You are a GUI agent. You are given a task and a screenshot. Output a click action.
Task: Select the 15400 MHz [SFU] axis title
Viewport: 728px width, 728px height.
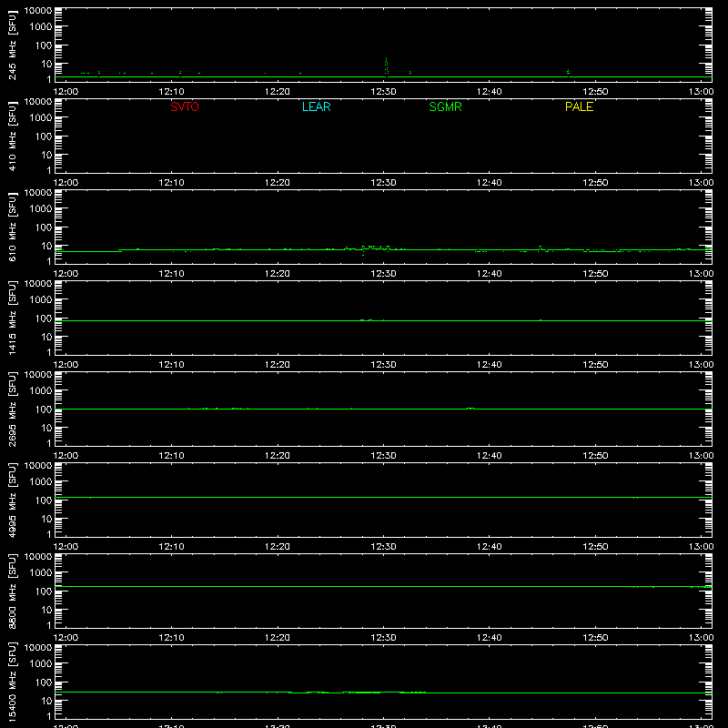(13, 682)
